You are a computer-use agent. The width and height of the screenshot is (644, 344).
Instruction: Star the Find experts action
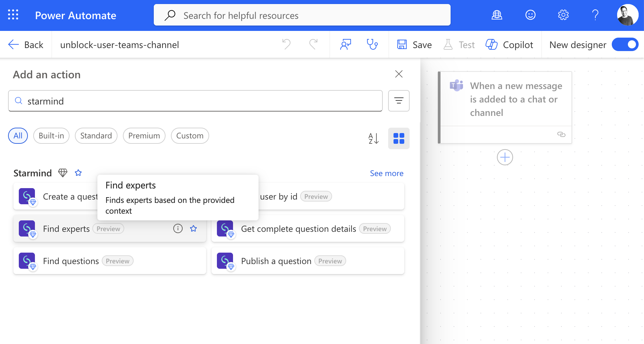(193, 228)
